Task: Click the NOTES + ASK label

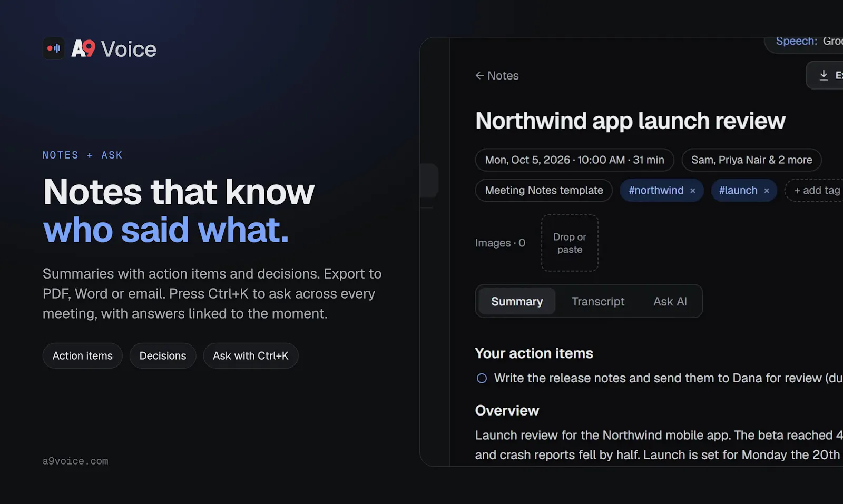Action: [83, 155]
